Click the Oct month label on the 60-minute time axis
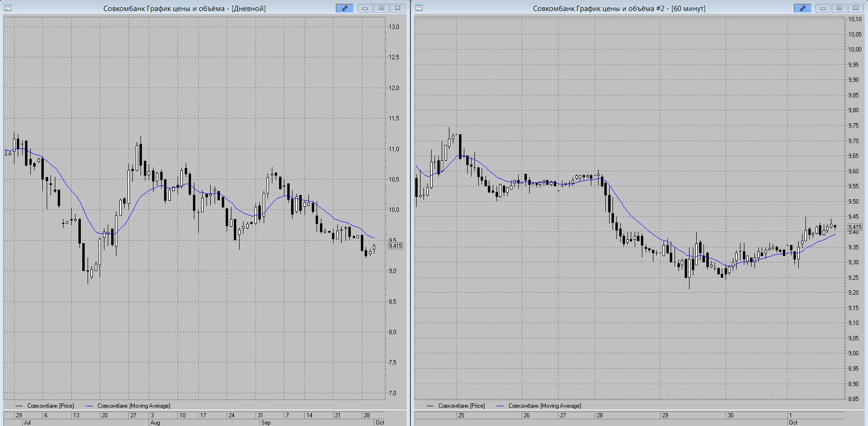This screenshot has height=426, width=868. click(793, 423)
